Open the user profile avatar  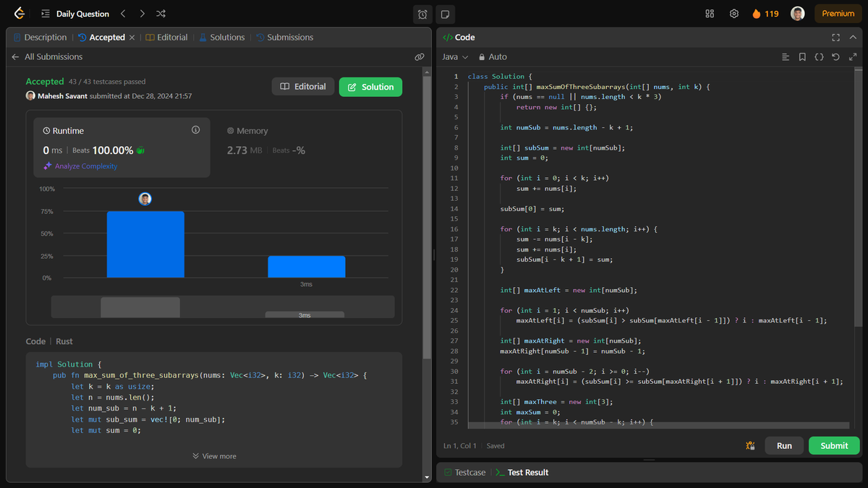tap(797, 14)
